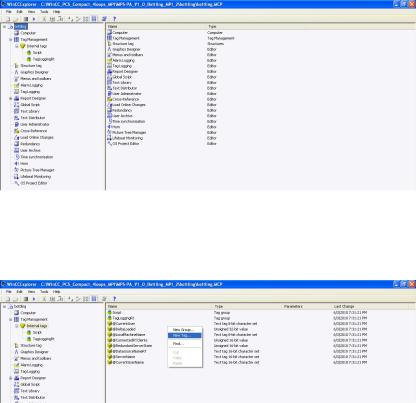Select Tag Logging in lower window tree
Screen dimensions: 416x403
(x=30, y=371)
